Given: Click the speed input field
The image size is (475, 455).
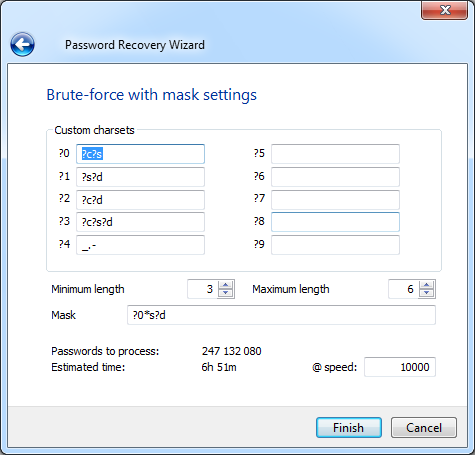Looking at the screenshot, I should tap(400, 367).
